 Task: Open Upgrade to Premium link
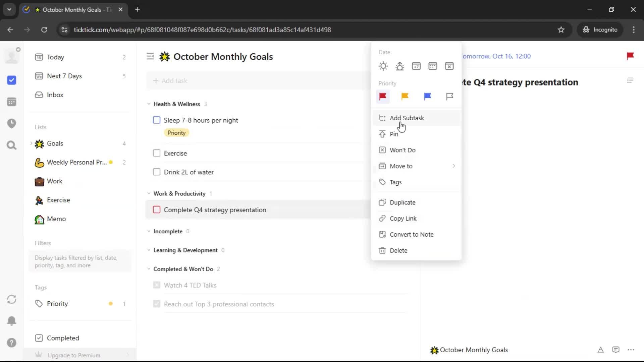pos(74,355)
